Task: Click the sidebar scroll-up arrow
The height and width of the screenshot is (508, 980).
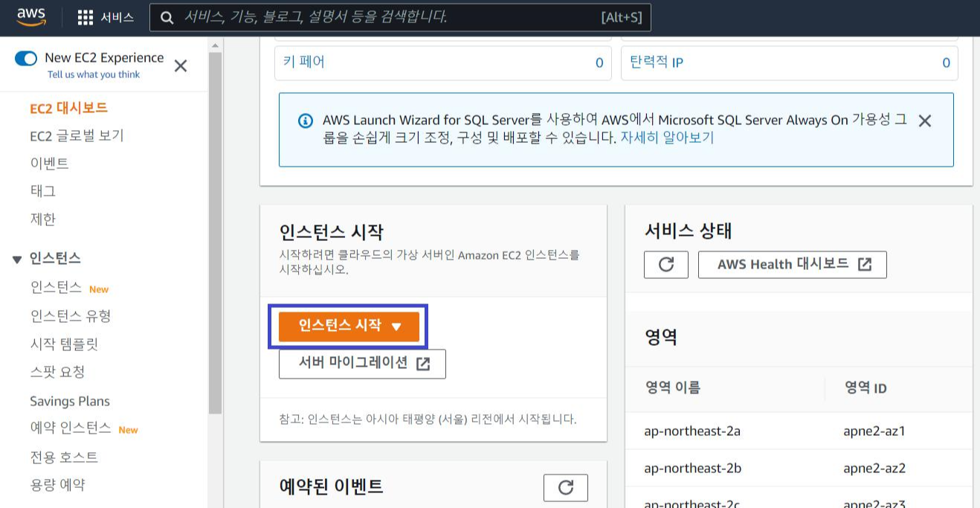Action: click(x=216, y=45)
